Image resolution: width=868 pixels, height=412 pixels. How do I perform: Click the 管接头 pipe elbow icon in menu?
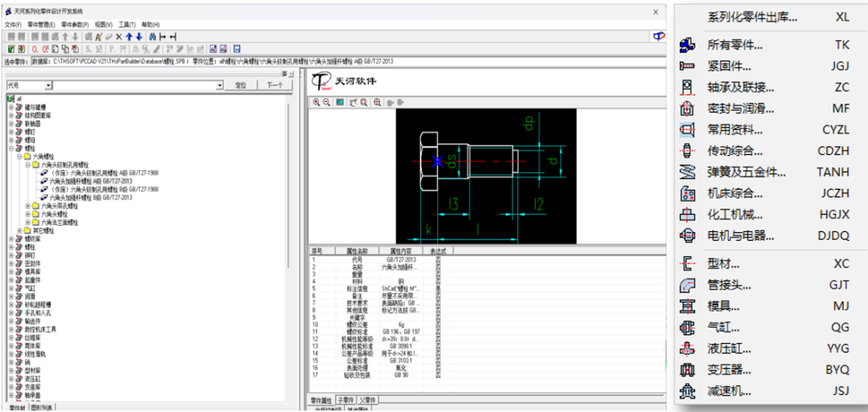tap(687, 285)
